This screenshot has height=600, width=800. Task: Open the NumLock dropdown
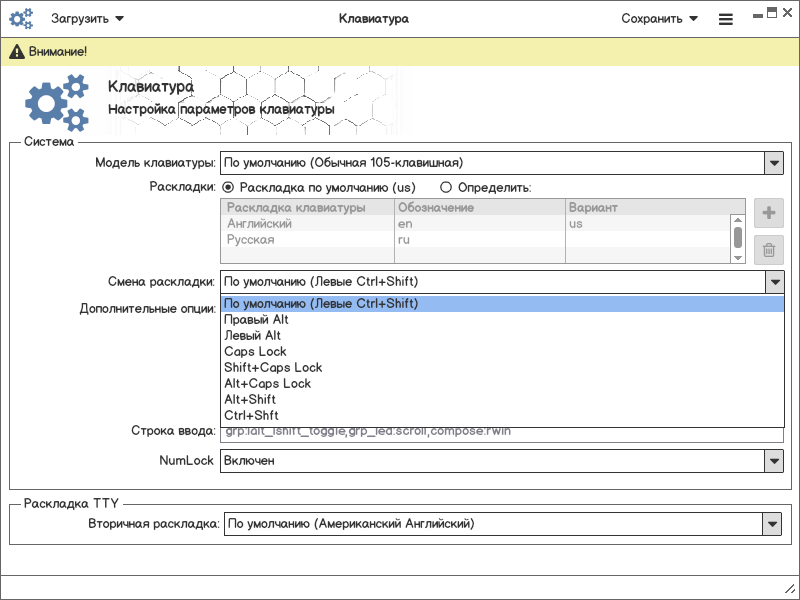[773, 461]
